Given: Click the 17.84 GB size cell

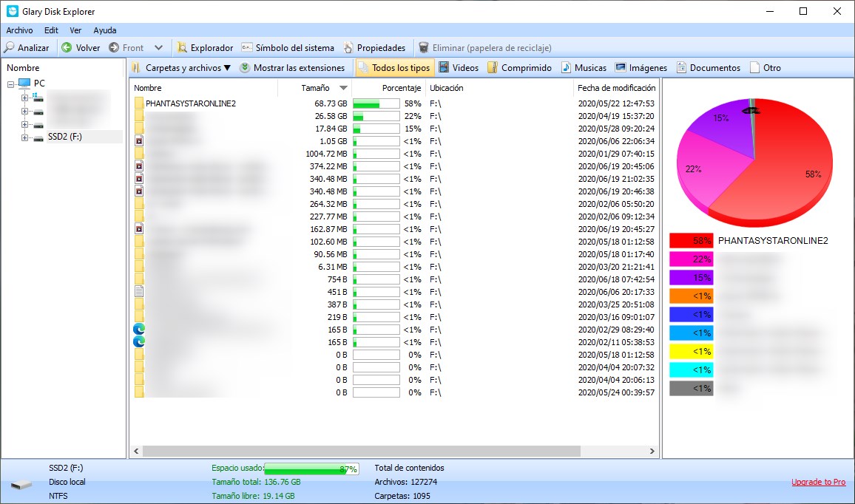Looking at the screenshot, I should click(331, 129).
